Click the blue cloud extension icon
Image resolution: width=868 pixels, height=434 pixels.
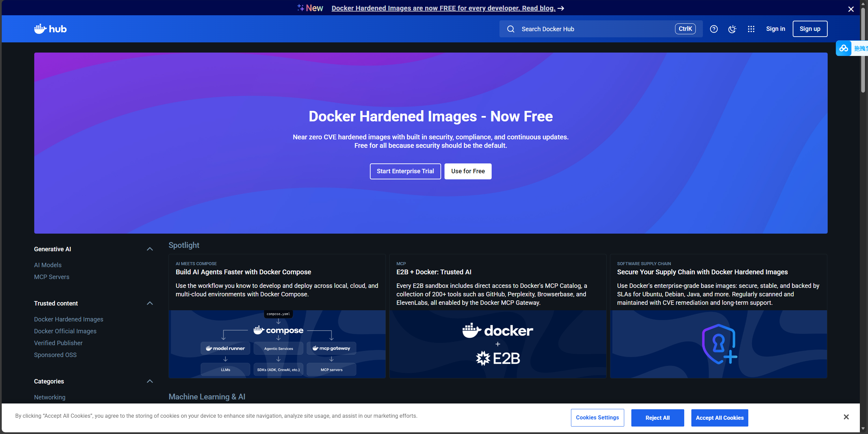(844, 48)
